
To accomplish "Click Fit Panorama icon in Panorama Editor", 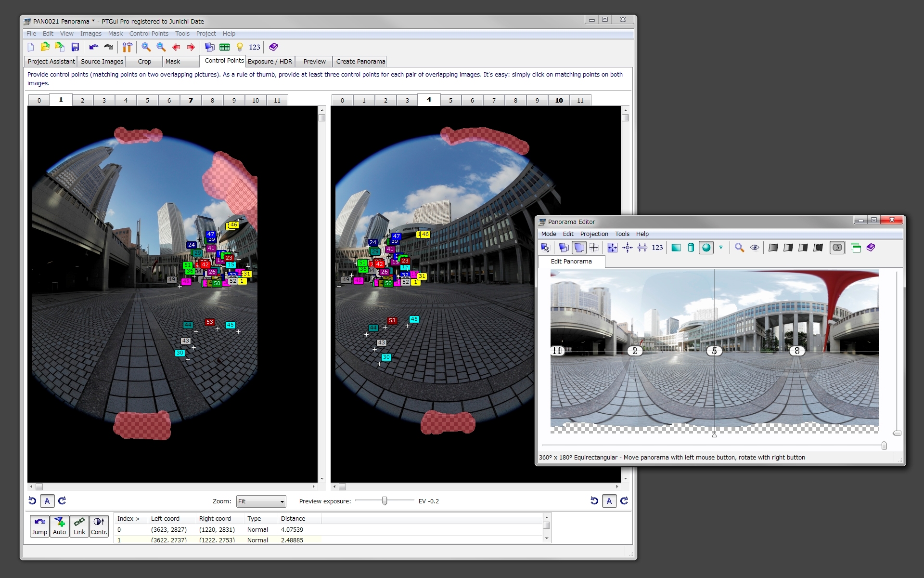I will [612, 248].
